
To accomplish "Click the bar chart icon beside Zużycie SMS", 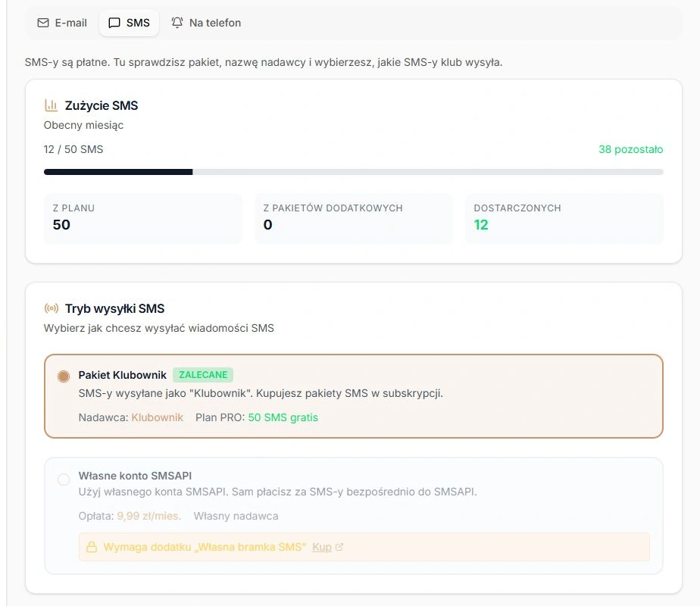I will pos(52,106).
